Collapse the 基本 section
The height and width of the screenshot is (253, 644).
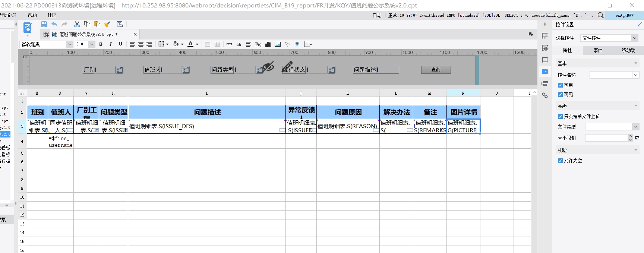(636, 63)
